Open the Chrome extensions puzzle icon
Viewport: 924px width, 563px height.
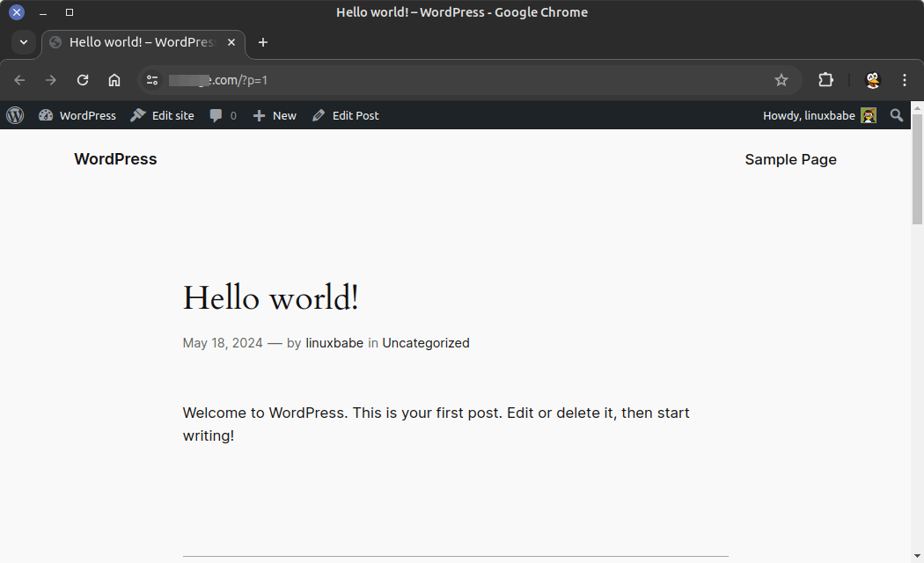pos(825,80)
